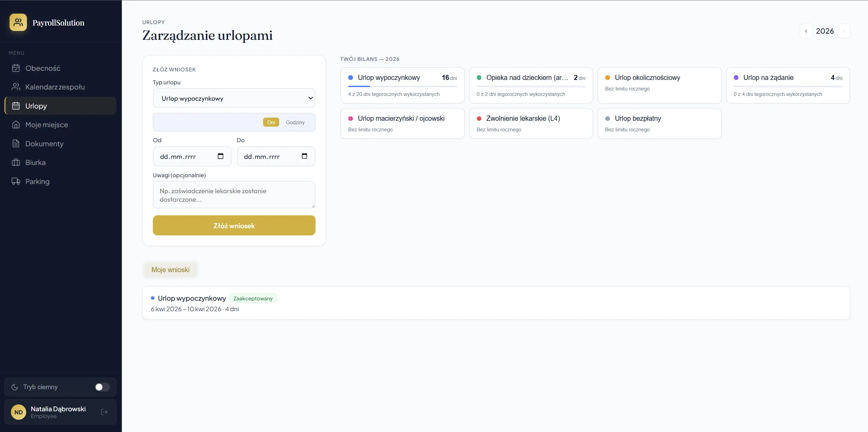Click the Kalendarz zespołu people icon
Image resolution: width=868 pixels, height=432 pixels.
[16, 87]
